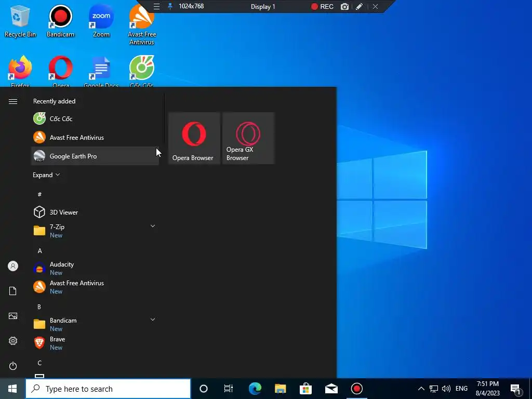
Task: Open Pictures from the Start sidebar
Action: [13, 316]
